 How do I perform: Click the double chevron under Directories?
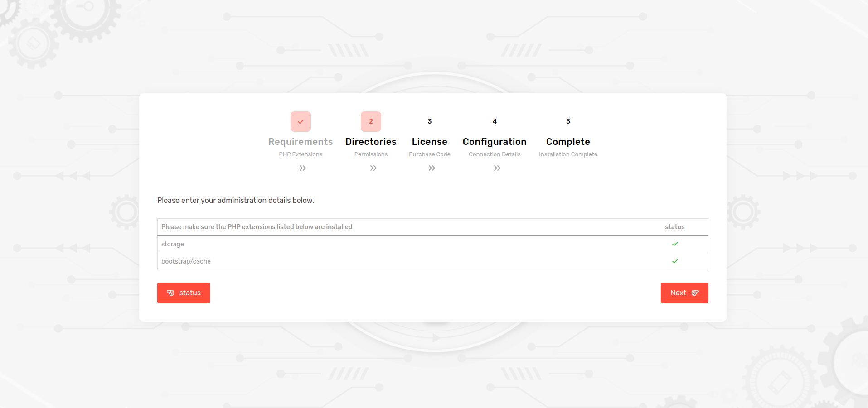tap(373, 168)
